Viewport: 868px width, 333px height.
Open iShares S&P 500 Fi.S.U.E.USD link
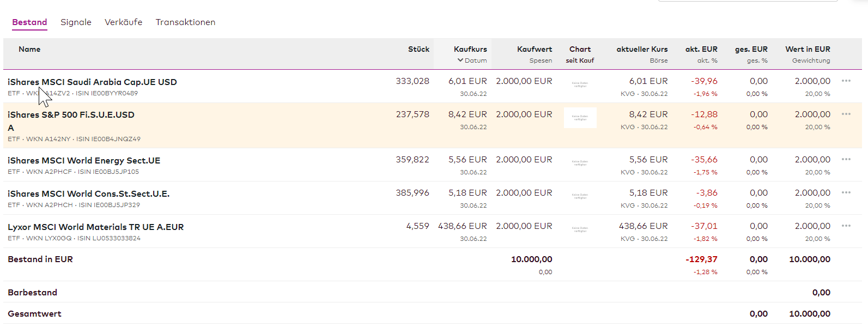click(x=71, y=115)
